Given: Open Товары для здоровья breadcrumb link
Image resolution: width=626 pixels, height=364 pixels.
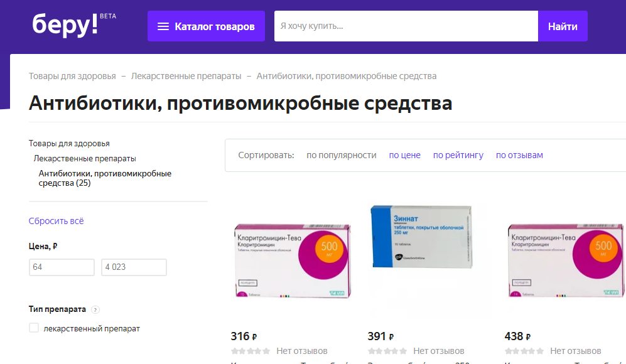Looking at the screenshot, I should (x=72, y=76).
